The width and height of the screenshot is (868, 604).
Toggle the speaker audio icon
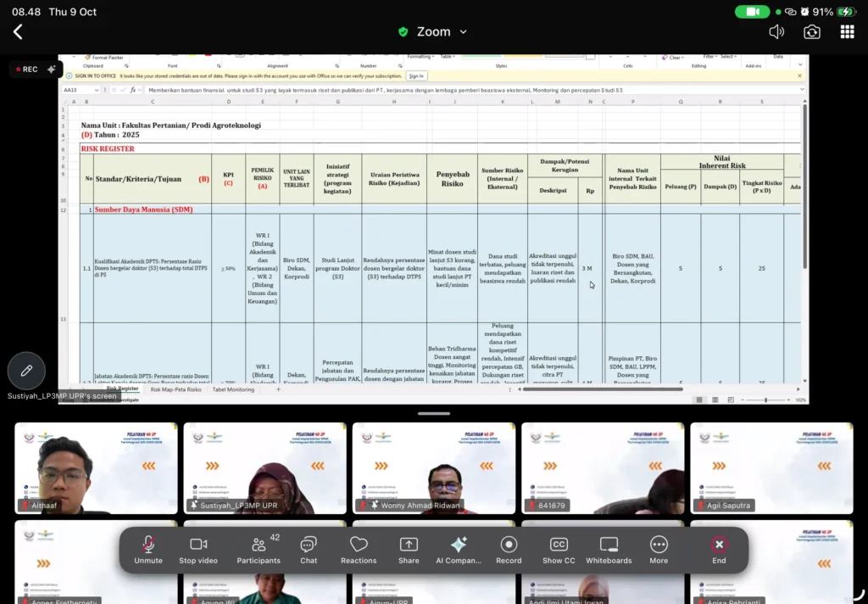[776, 32]
